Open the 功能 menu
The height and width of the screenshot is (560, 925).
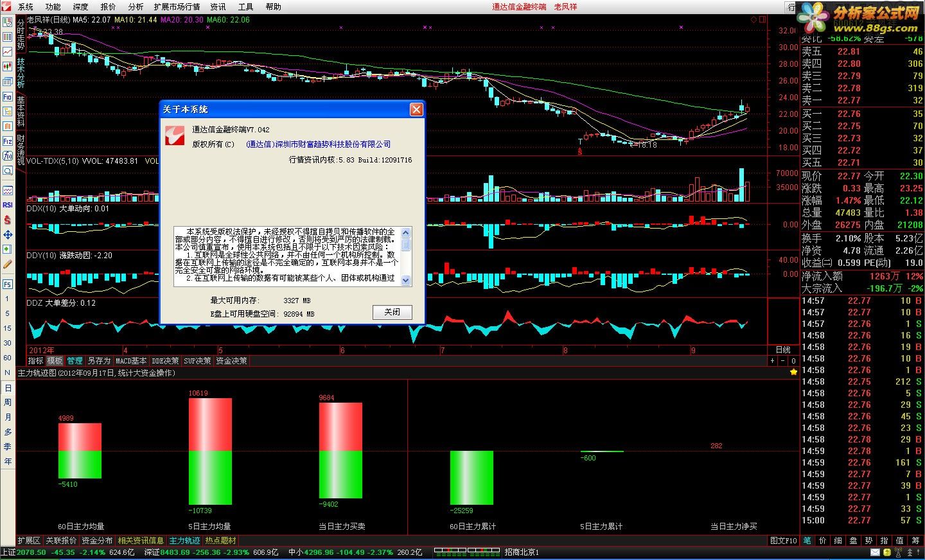(x=53, y=6)
